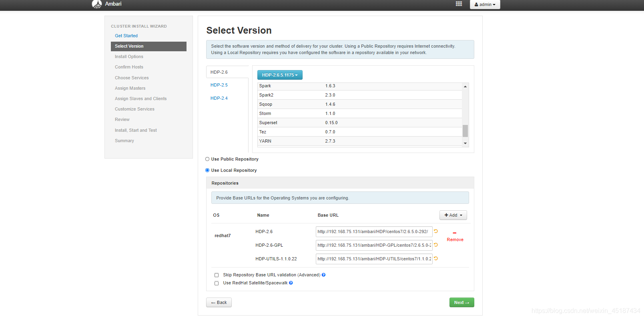This screenshot has height=318, width=644.
Task: Click the Ambari title link
Action: pyautogui.click(x=113, y=4)
